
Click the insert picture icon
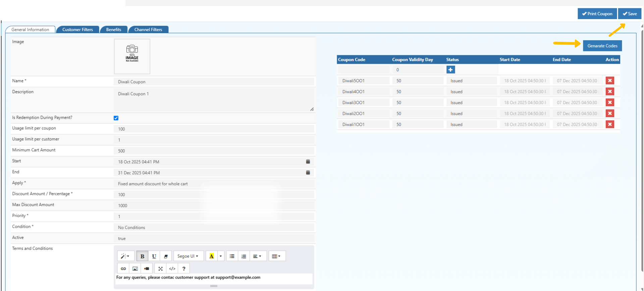(135, 269)
